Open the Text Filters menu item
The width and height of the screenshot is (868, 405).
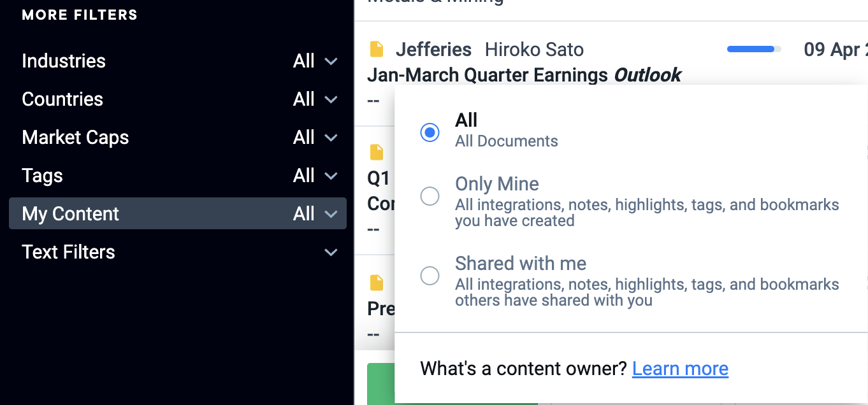tap(178, 252)
